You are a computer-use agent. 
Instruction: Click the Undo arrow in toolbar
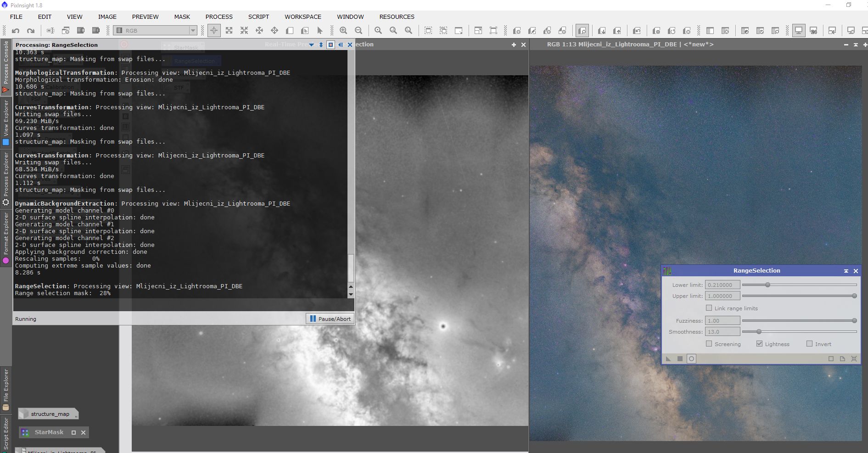point(16,31)
